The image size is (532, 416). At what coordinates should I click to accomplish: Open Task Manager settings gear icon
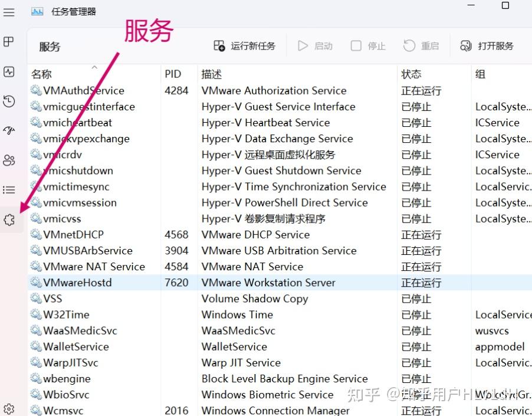pyautogui.click(x=9, y=409)
